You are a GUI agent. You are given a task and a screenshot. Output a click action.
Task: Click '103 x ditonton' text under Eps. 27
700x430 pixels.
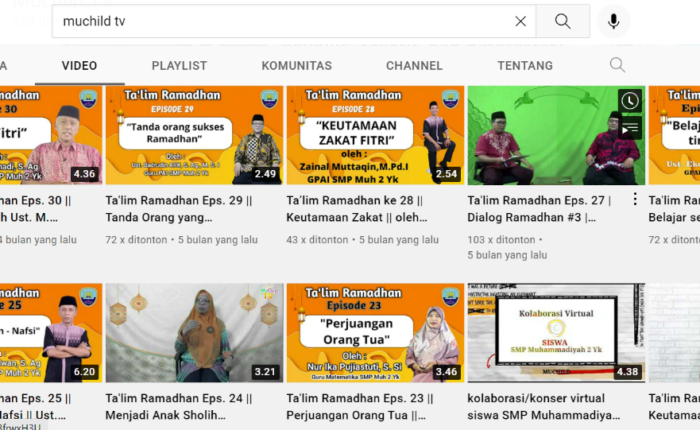[501, 240]
